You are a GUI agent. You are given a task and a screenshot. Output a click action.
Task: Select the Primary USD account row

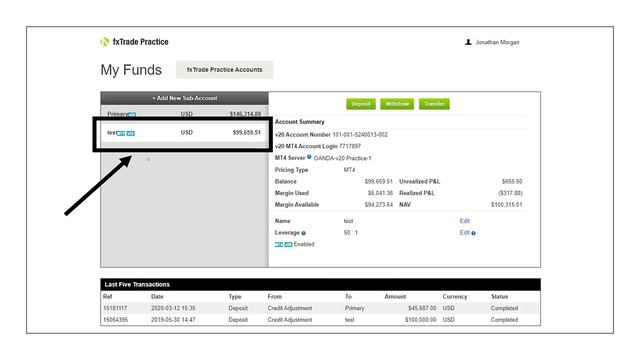point(184,114)
